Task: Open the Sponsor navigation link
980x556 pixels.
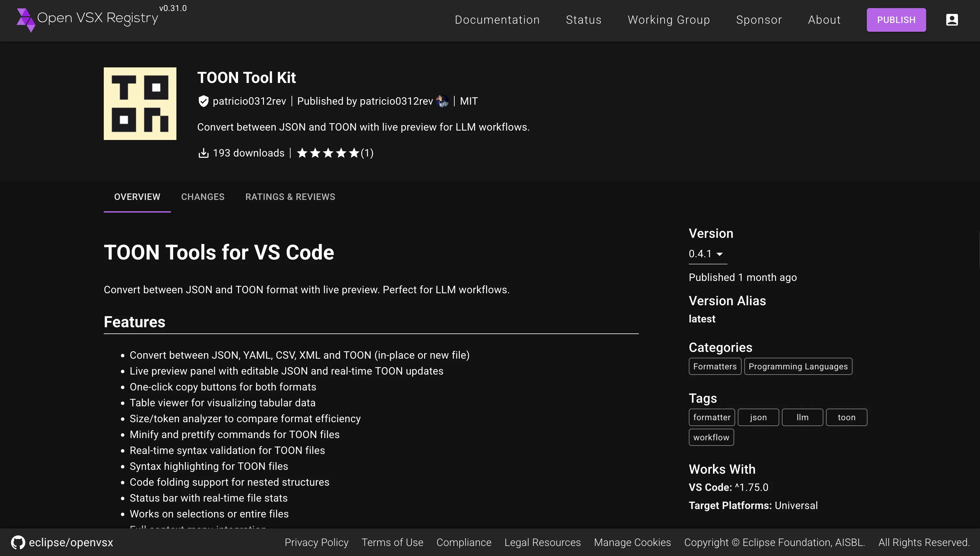Action: pyautogui.click(x=759, y=20)
